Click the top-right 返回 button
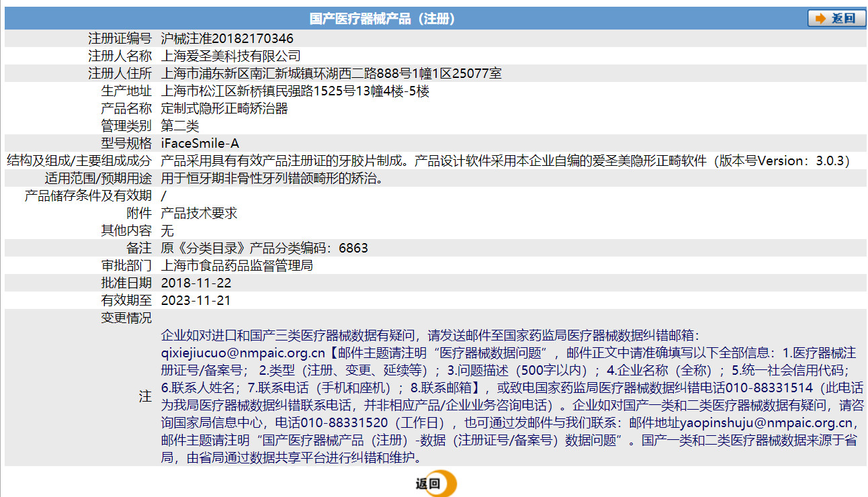The image size is (868, 497). (x=836, y=19)
